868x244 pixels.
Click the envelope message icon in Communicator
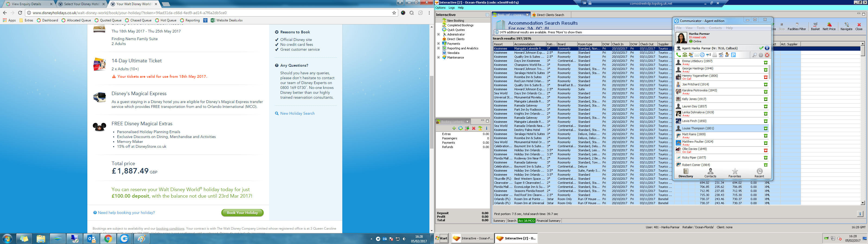click(x=697, y=55)
